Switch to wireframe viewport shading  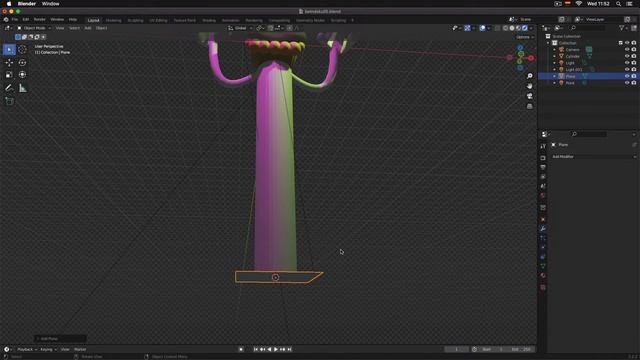tap(505, 28)
